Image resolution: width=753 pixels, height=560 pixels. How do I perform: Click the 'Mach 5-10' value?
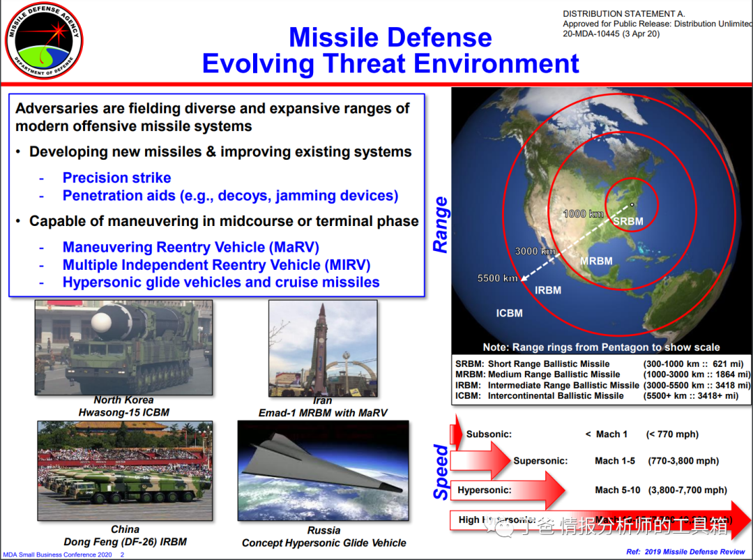tap(618, 490)
